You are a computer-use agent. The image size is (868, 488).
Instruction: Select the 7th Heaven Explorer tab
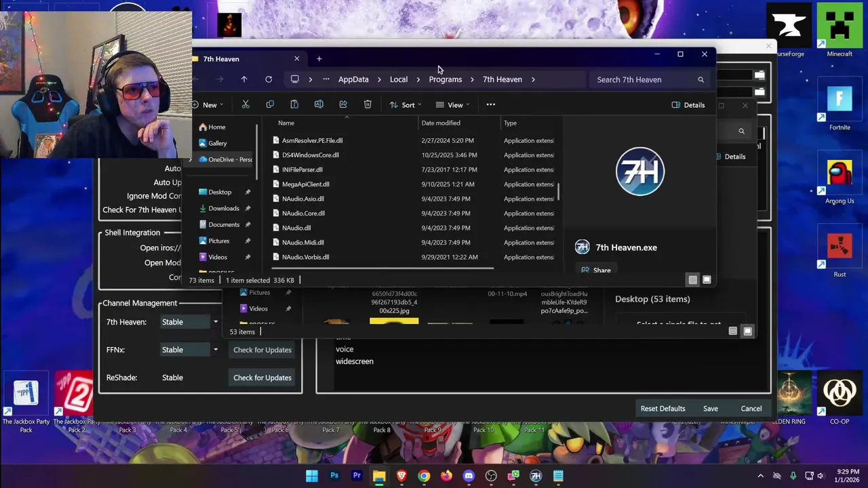click(244, 59)
